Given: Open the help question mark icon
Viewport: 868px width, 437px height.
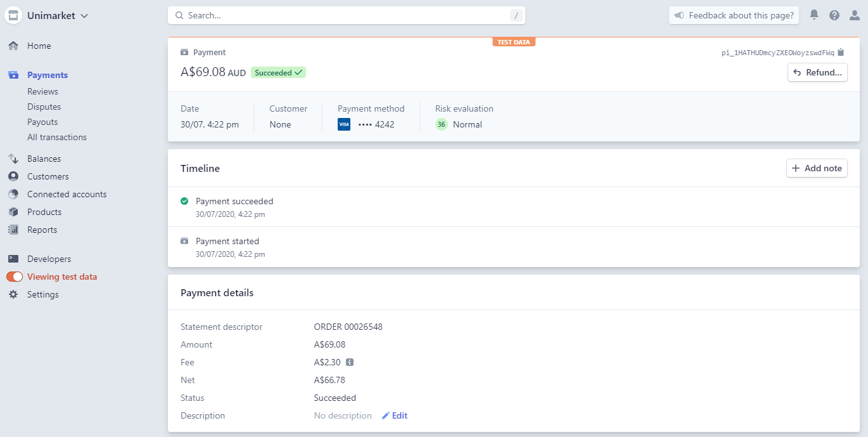Looking at the screenshot, I should 834,15.
